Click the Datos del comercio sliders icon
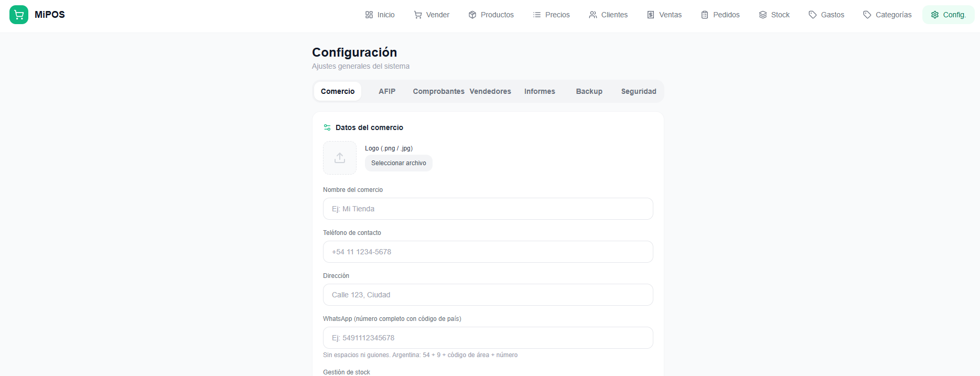The height and width of the screenshot is (376, 980). pos(327,127)
